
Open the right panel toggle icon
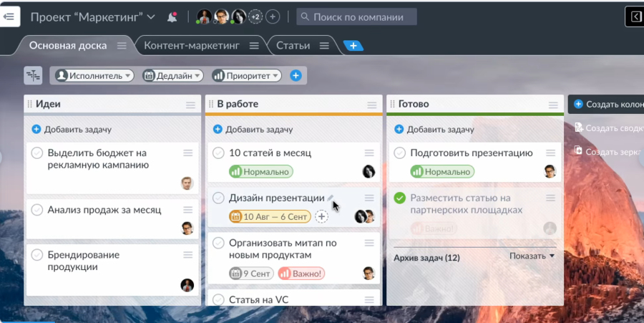coord(635,17)
